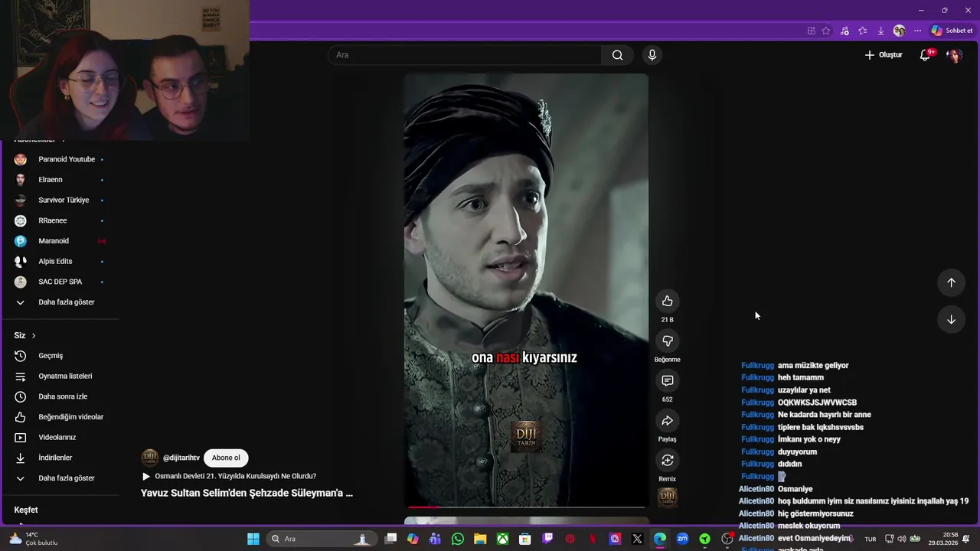Open File Explorer from the taskbar
The image size is (980, 551).
click(480, 539)
